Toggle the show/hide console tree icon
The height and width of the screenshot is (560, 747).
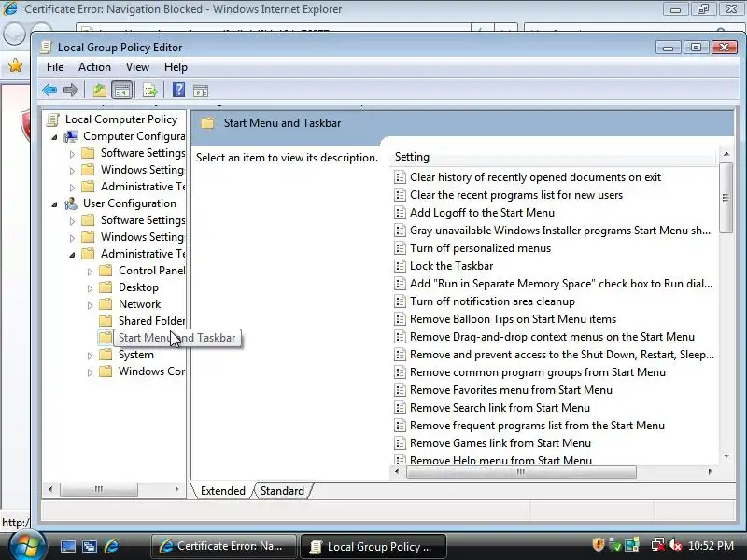(x=122, y=90)
